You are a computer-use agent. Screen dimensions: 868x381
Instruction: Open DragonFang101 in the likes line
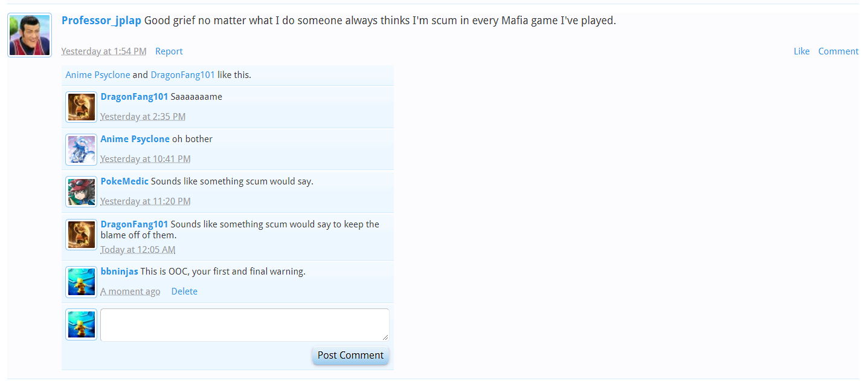[183, 75]
